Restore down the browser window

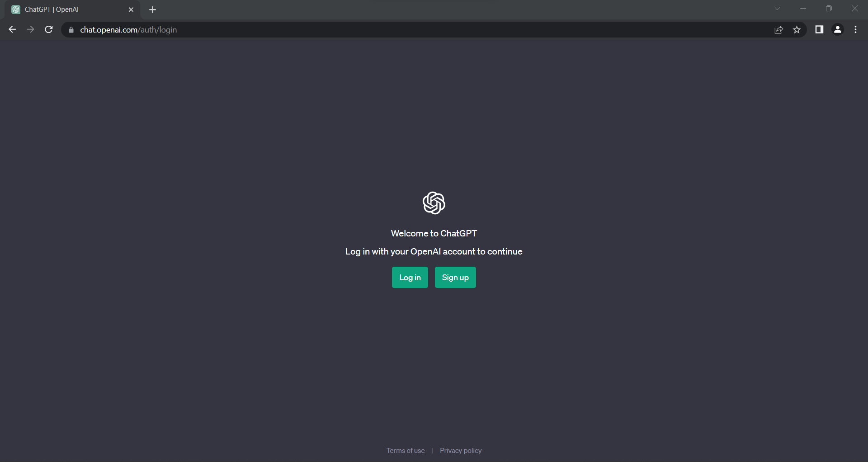[829, 9]
